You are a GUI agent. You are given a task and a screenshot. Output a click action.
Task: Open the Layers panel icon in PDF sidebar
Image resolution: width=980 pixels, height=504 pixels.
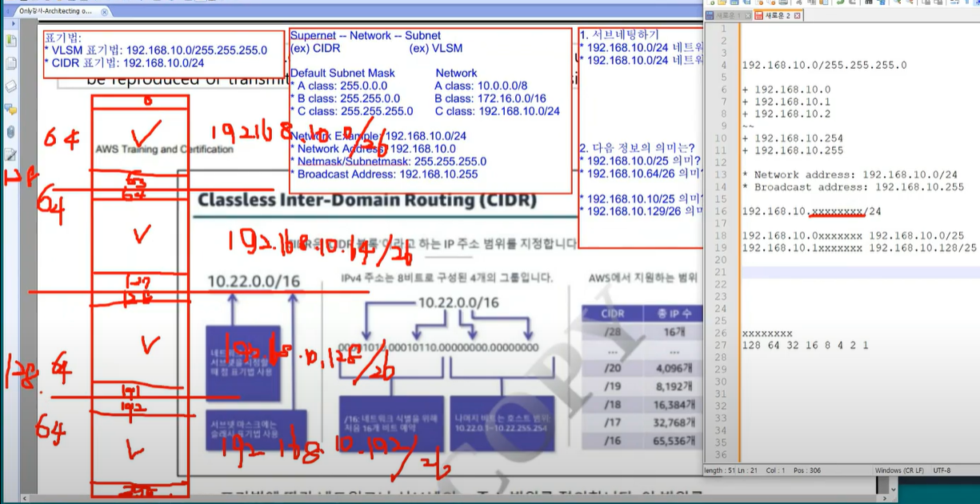point(11,86)
